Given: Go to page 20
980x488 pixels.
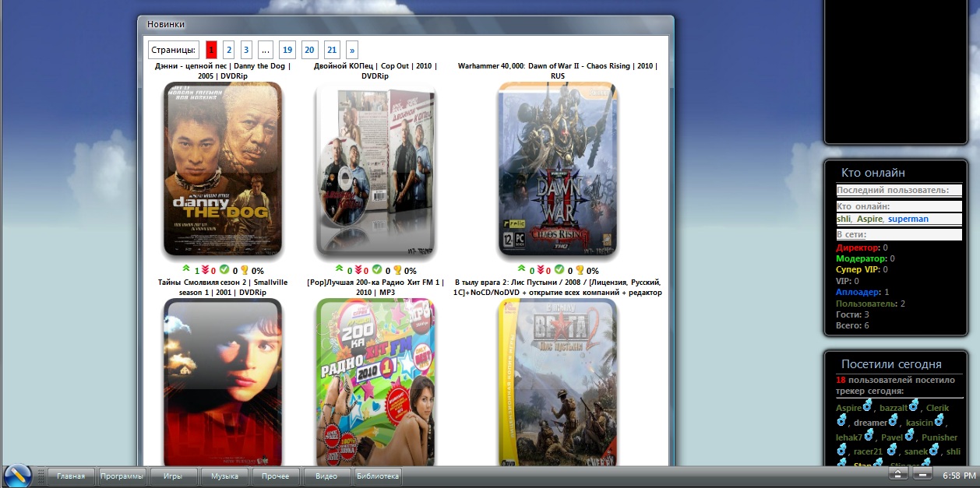Looking at the screenshot, I should click(310, 50).
